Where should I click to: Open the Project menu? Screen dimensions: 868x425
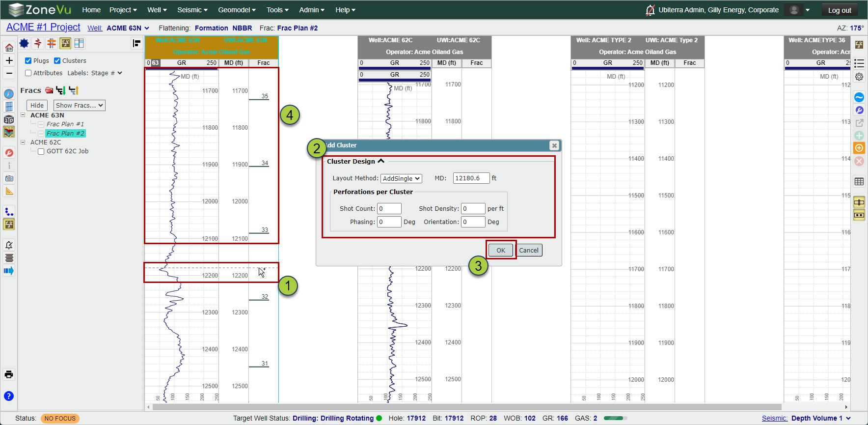coord(123,10)
